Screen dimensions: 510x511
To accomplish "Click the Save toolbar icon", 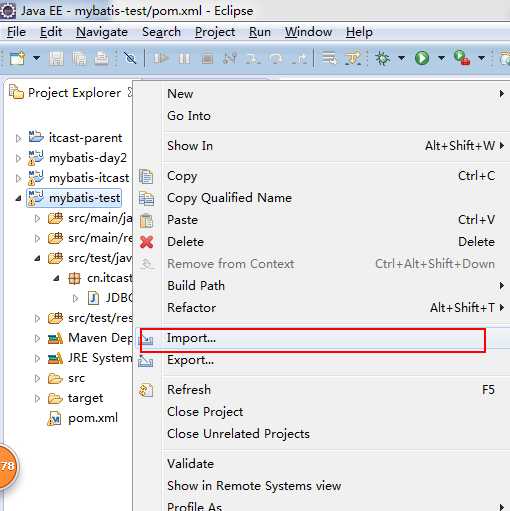I will pos(56,59).
